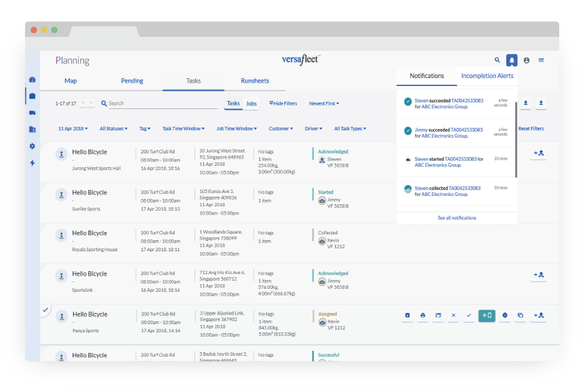The image size is (585, 392).
Task: Click the See all notifications link
Action: (x=457, y=218)
